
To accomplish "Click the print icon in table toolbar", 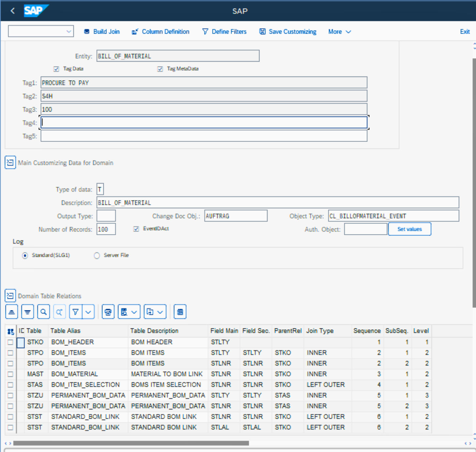I will [108, 312].
